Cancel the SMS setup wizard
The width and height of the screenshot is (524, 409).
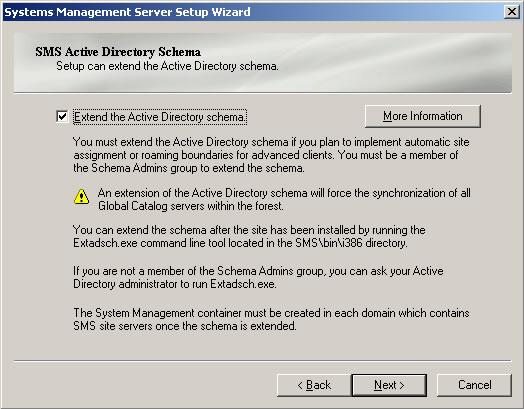474,385
